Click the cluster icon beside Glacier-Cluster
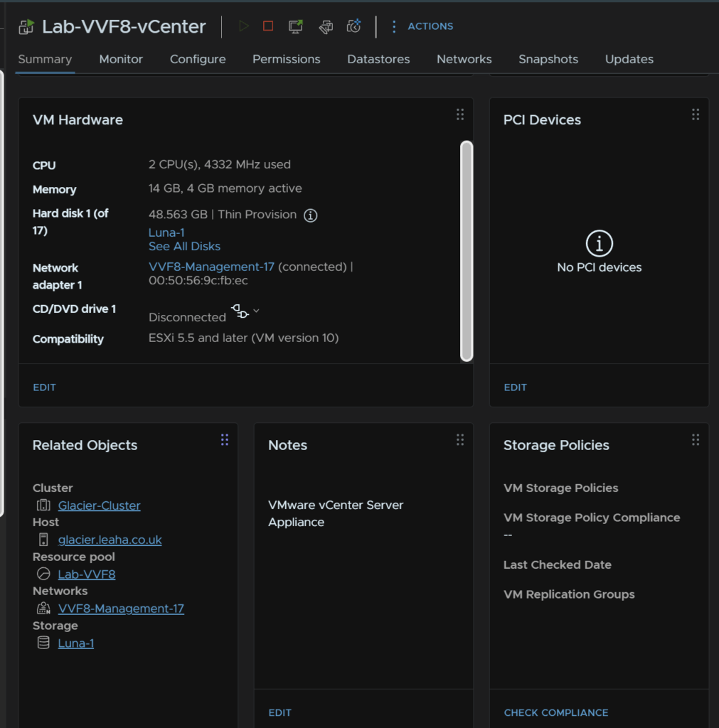This screenshot has width=719, height=728. (43, 505)
